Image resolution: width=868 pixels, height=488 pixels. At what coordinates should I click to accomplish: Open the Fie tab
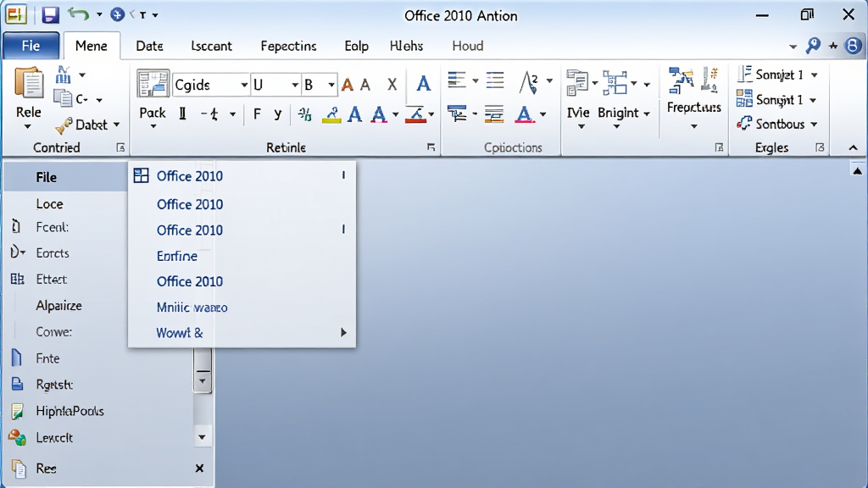coord(31,46)
